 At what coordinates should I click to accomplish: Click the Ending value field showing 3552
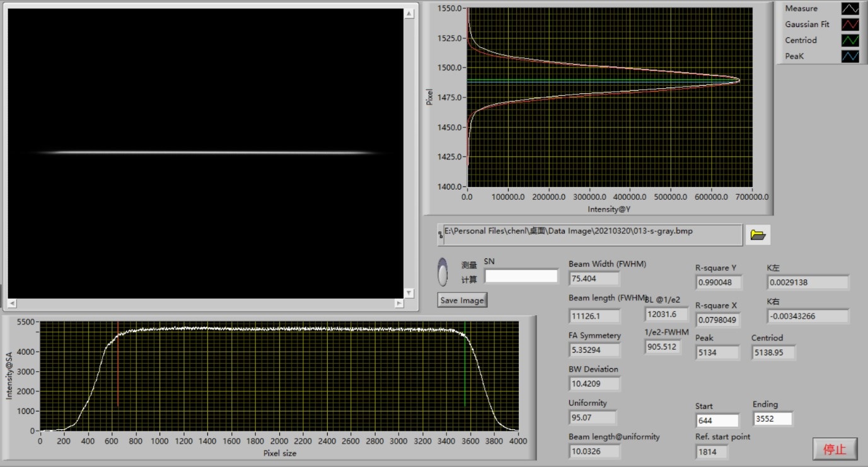pyautogui.click(x=772, y=419)
